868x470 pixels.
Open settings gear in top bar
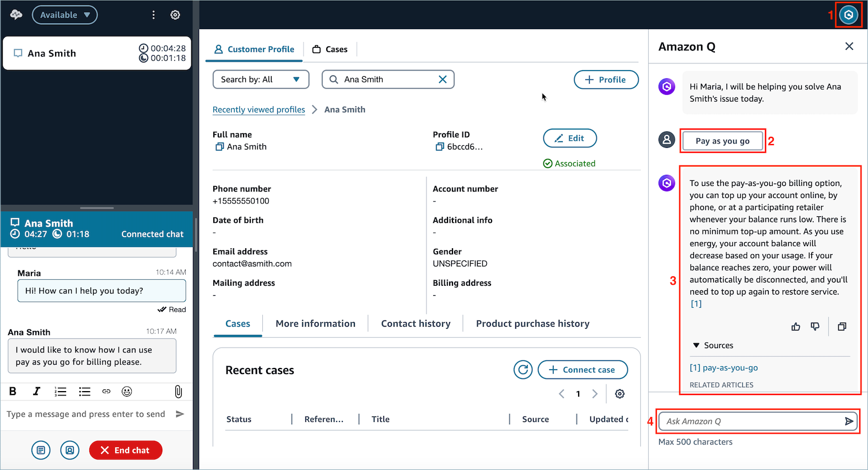pos(175,15)
